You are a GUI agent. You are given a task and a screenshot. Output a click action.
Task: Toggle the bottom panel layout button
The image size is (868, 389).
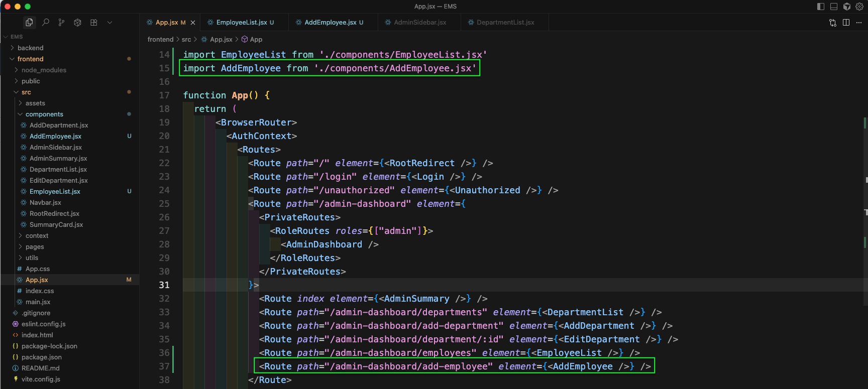(x=834, y=7)
